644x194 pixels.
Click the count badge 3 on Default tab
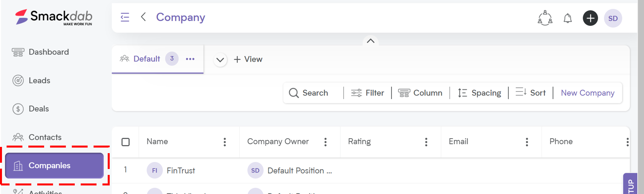(172, 59)
